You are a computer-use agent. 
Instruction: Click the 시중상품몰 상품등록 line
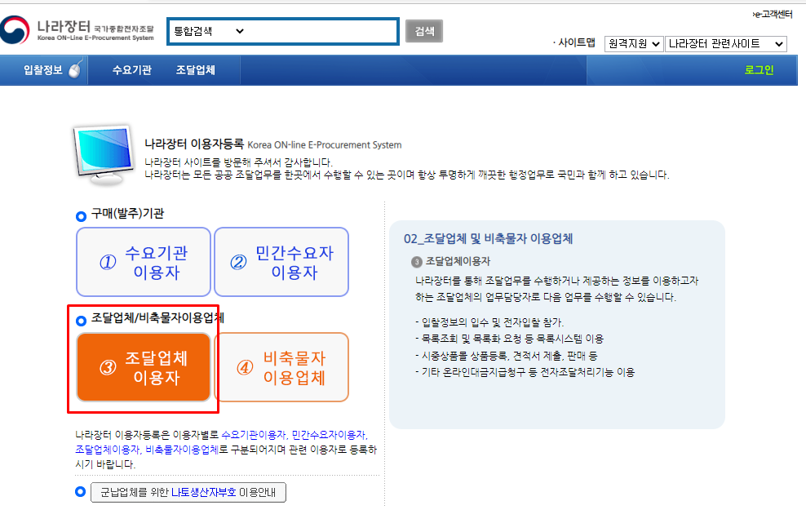[x=507, y=356]
